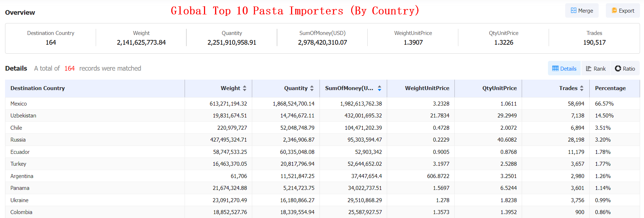This screenshot has width=644, height=218.
Task: Select the Mexico row country name
Action: pyautogui.click(x=19, y=104)
